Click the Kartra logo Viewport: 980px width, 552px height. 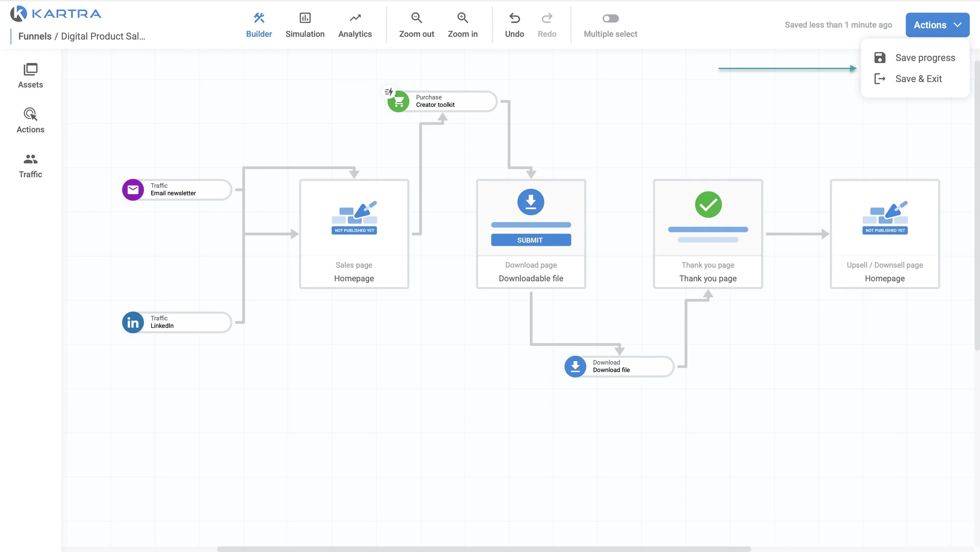click(x=56, y=14)
